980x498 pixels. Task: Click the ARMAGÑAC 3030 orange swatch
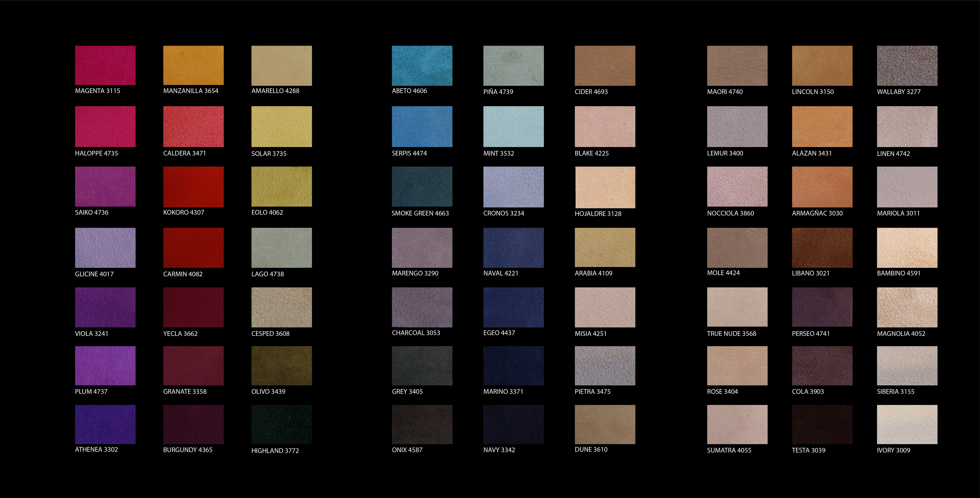pos(822,186)
